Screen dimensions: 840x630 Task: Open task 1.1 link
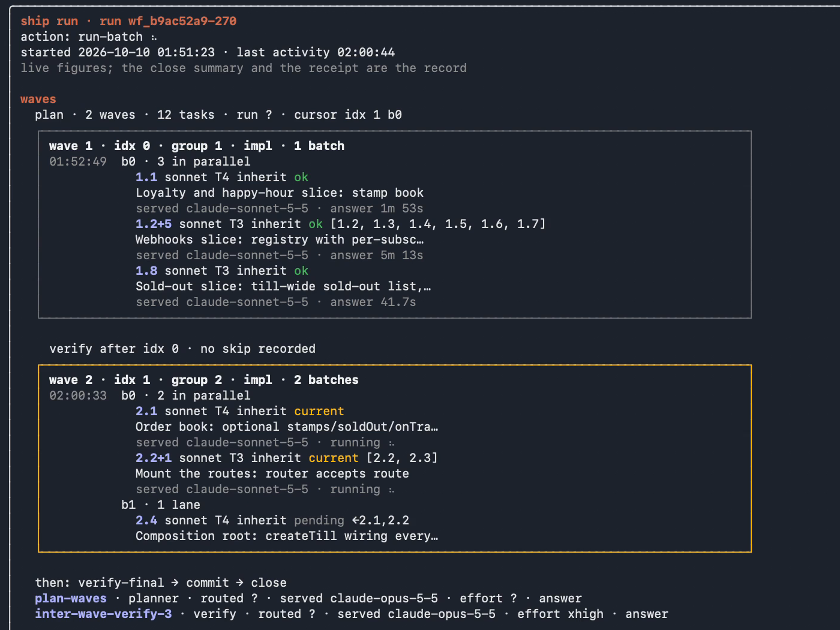tap(146, 177)
